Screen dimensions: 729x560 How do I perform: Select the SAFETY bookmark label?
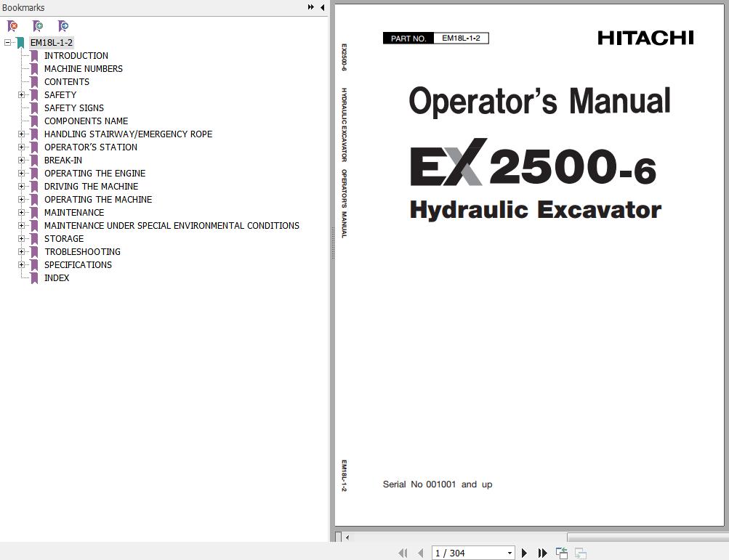click(x=60, y=95)
